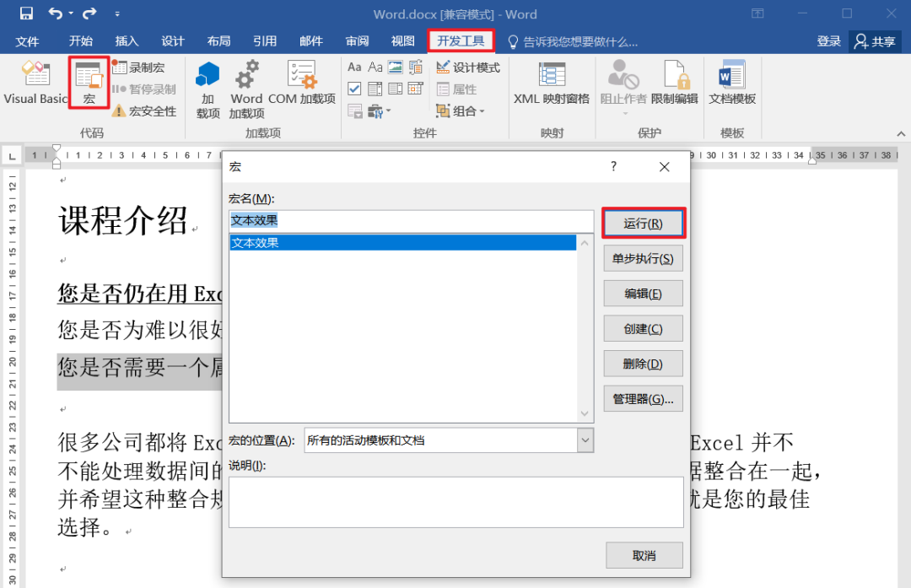Image resolution: width=911 pixels, height=588 pixels.
Task: Open XML 映射窗格 pane
Action: tap(552, 83)
